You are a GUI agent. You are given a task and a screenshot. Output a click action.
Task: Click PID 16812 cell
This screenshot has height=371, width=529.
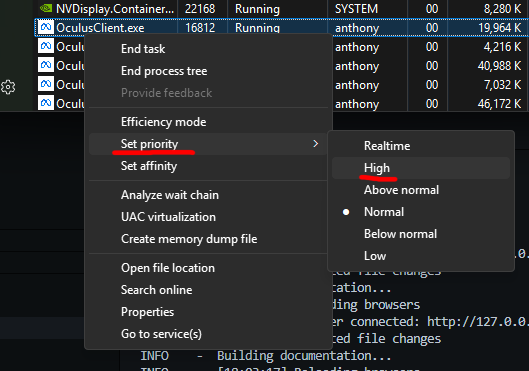tap(200, 28)
